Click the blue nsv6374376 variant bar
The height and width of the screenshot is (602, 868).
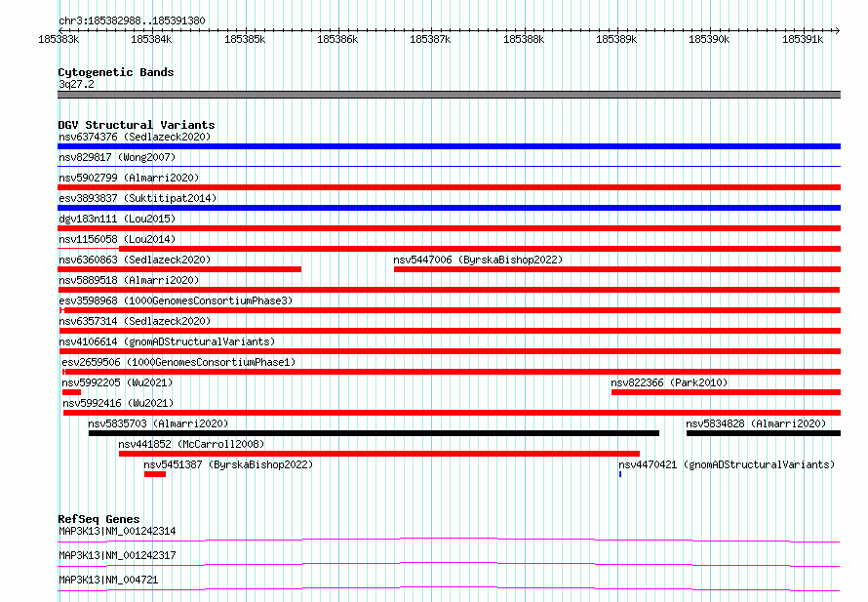449,146
